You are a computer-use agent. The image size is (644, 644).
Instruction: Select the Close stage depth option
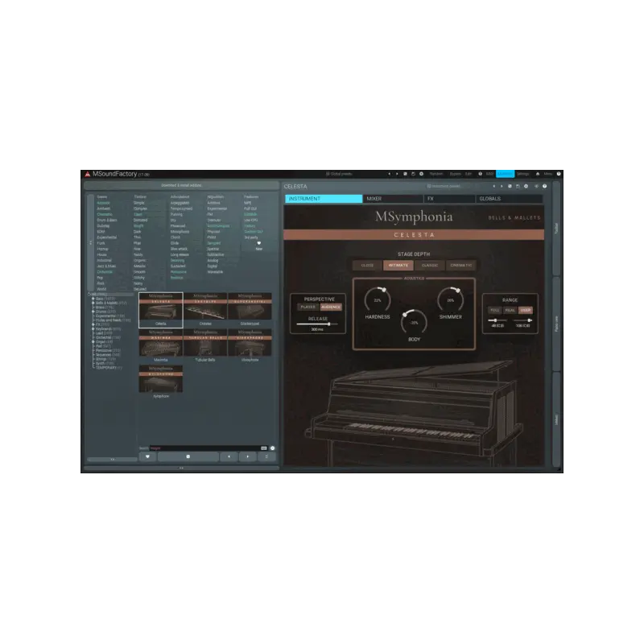367,266
